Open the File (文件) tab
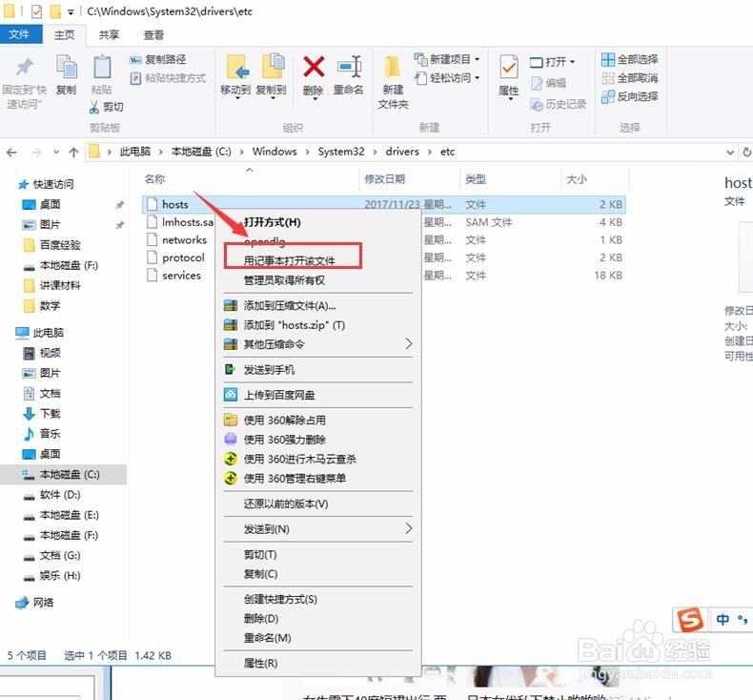Image resolution: width=753 pixels, height=700 pixels. click(x=19, y=34)
